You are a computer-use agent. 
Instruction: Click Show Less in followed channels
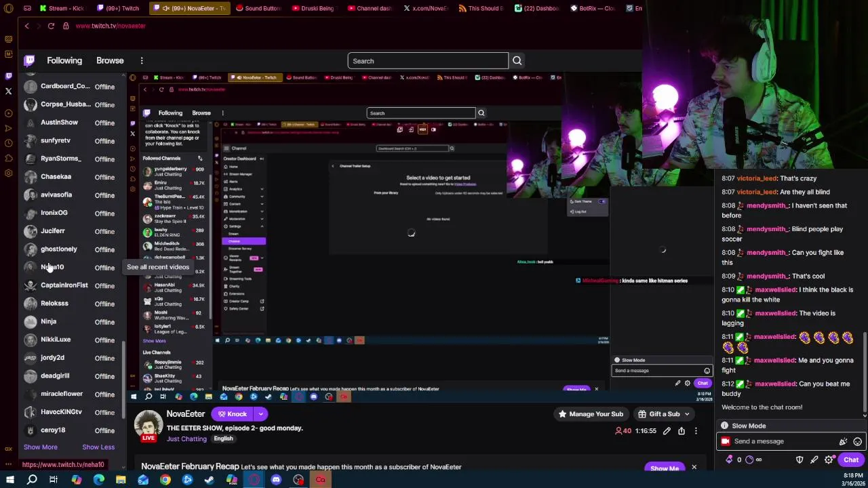98,447
